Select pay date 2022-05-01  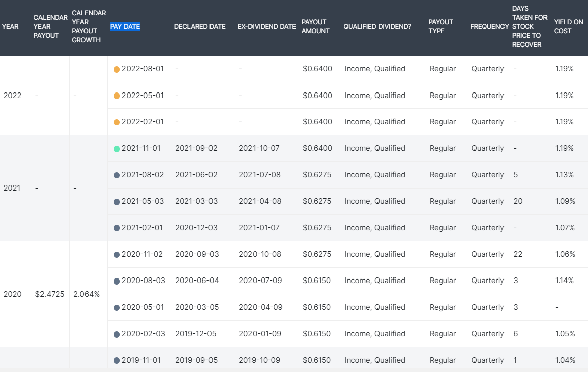[x=143, y=96]
